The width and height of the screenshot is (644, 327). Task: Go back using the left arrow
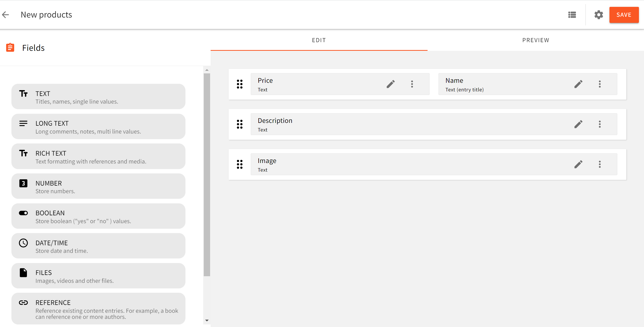[6, 15]
